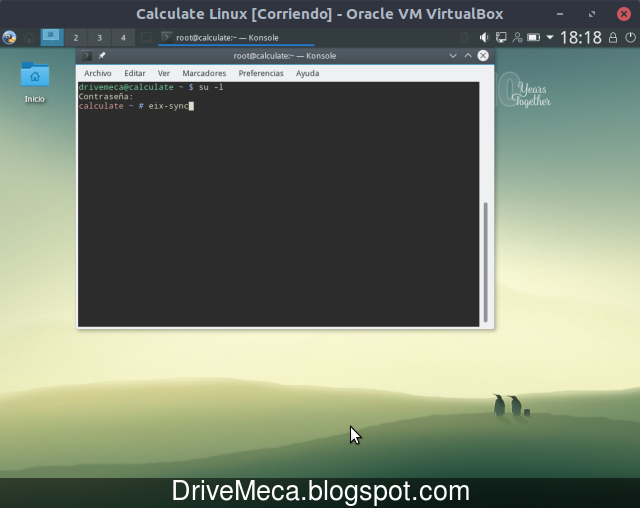Close the VirtualBox VM window

pos(624,14)
